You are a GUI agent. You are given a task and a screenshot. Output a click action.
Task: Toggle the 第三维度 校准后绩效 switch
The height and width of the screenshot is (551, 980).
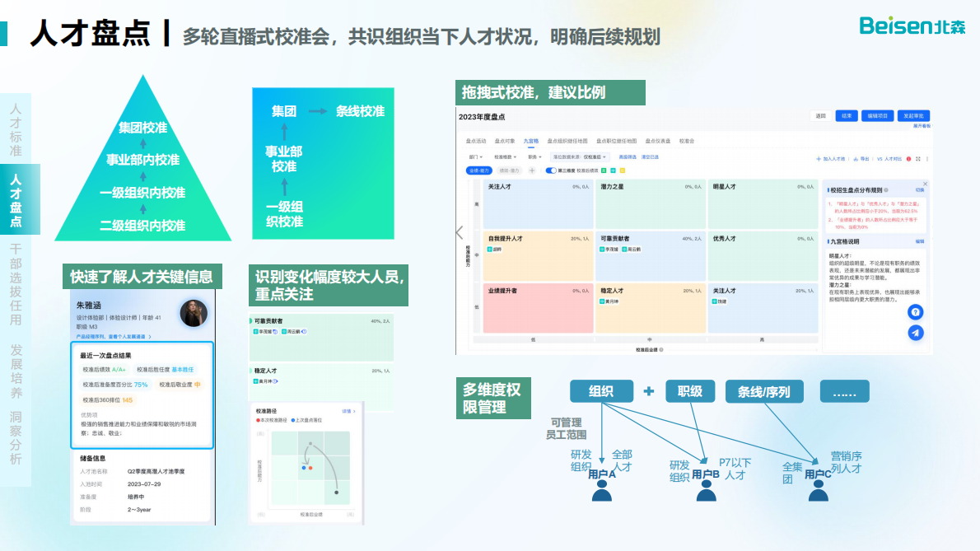[549, 170]
